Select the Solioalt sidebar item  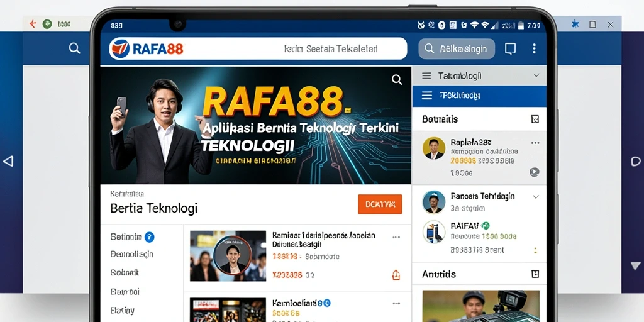tap(125, 272)
